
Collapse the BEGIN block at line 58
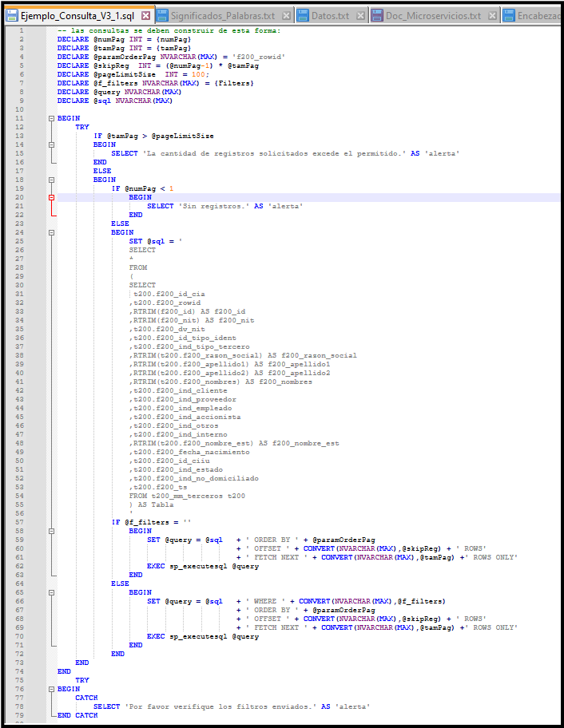[52, 531]
